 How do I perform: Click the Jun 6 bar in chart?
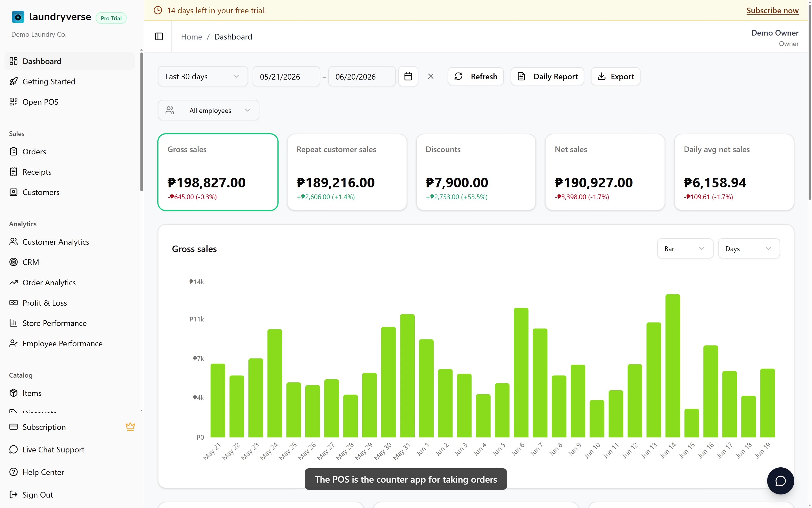click(x=521, y=372)
